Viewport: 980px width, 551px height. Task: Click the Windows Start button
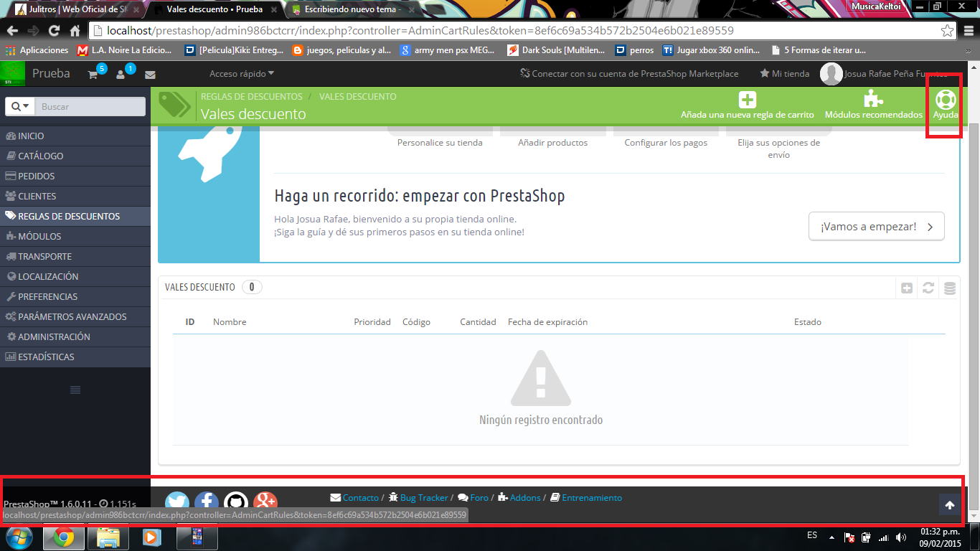click(19, 537)
